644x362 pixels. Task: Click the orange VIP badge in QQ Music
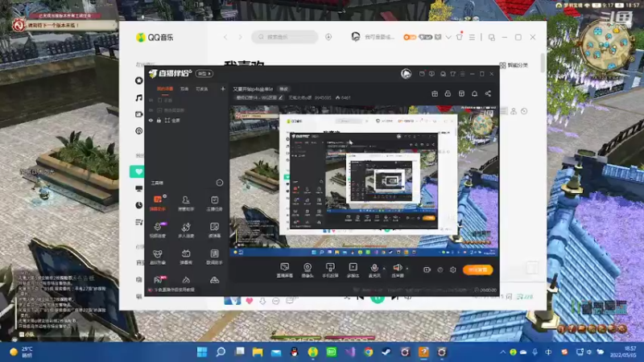tap(410, 37)
